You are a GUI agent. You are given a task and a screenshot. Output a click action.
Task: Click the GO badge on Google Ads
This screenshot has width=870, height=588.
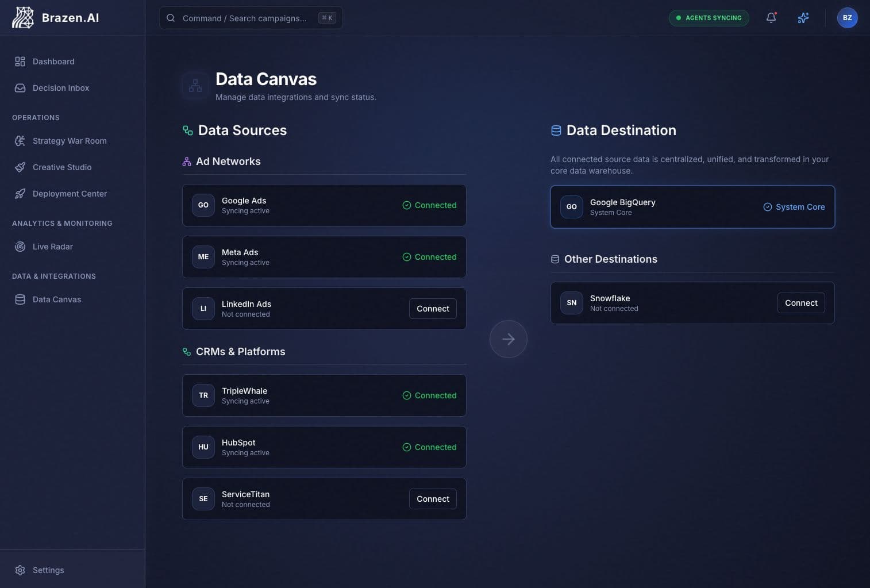[203, 205]
